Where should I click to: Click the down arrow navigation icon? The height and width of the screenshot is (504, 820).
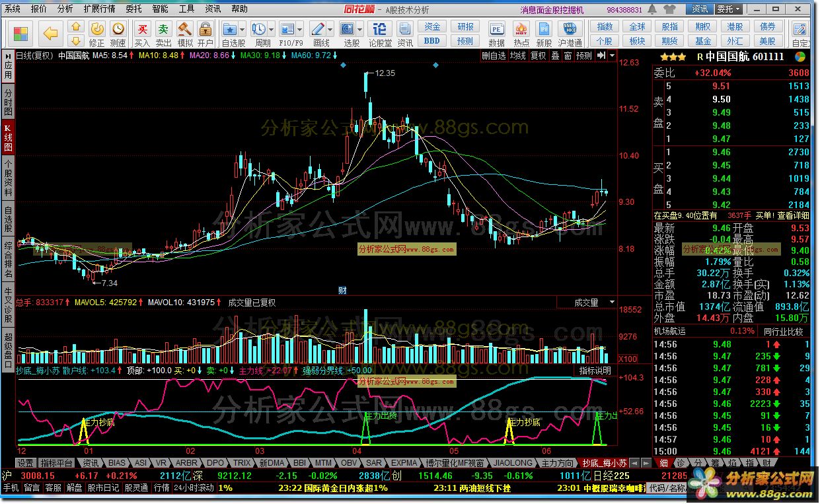(76, 41)
